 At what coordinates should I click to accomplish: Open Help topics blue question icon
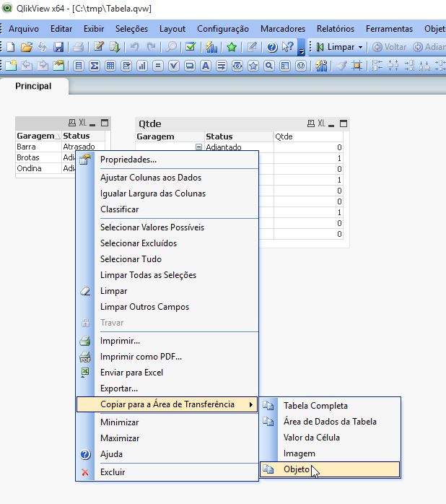(272, 47)
